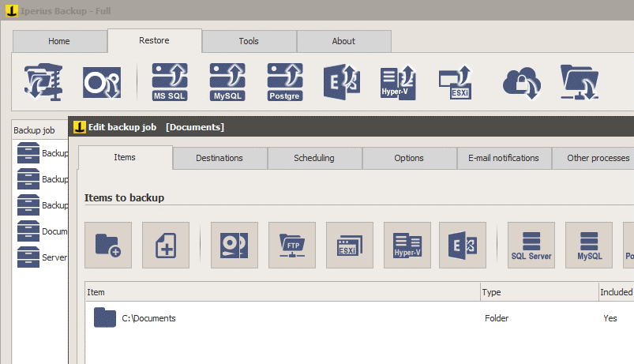The image size is (634, 364).
Task: Add a drive image backup item
Action: click(x=234, y=245)
